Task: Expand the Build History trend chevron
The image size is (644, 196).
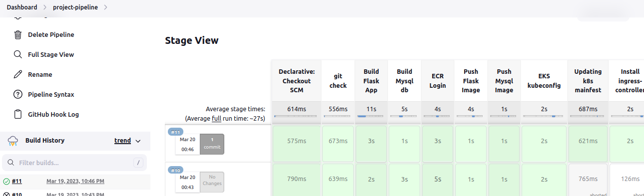Action: point(138,141)
